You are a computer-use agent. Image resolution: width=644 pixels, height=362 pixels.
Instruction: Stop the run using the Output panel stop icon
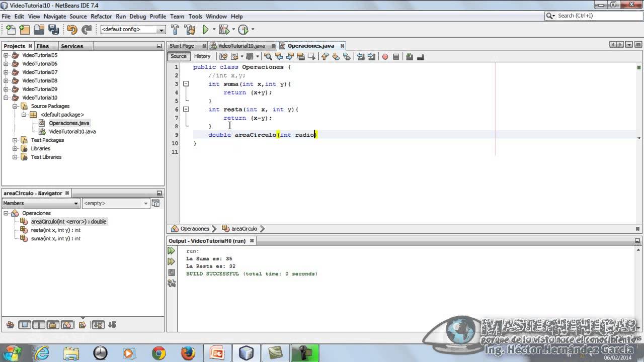[171, 273]
